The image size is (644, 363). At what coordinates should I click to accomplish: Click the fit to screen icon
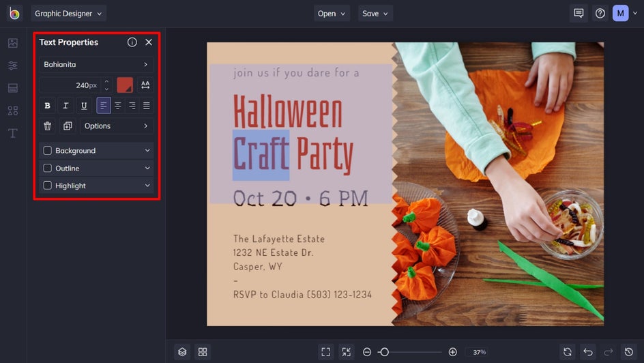tap(325, 352)
